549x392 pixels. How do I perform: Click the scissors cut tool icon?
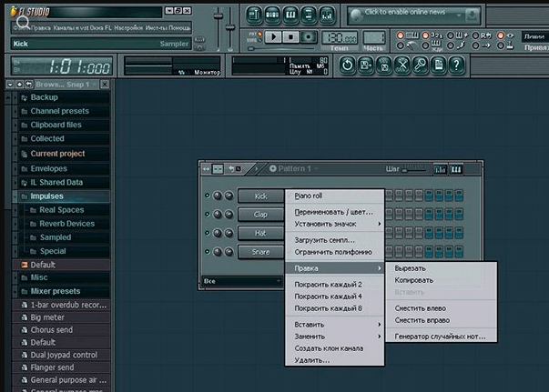pos(402,65)
